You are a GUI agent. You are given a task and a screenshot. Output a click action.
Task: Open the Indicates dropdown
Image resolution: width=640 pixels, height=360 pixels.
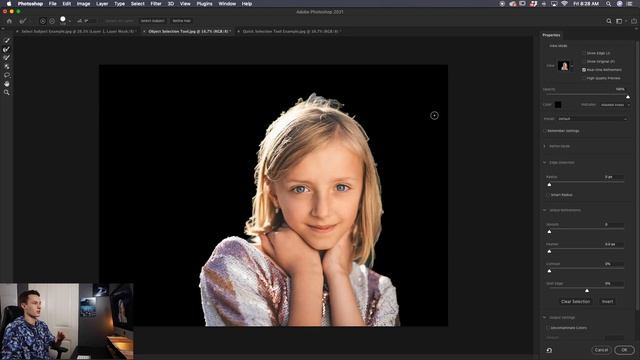[615, 105]
